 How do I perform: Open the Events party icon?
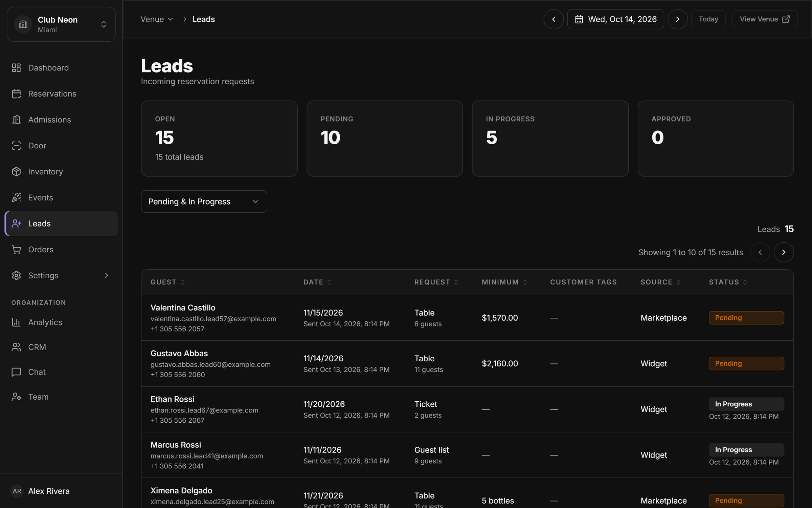(16, 197)
